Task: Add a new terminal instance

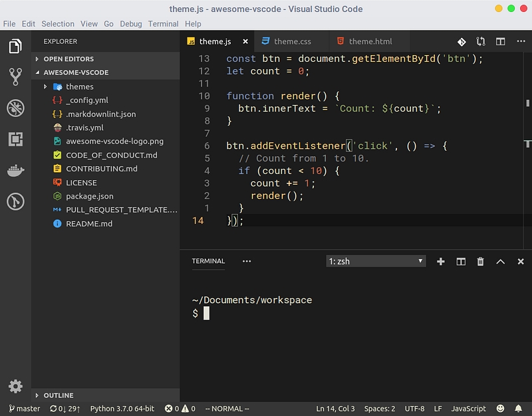Action: [x=440, y=262]
